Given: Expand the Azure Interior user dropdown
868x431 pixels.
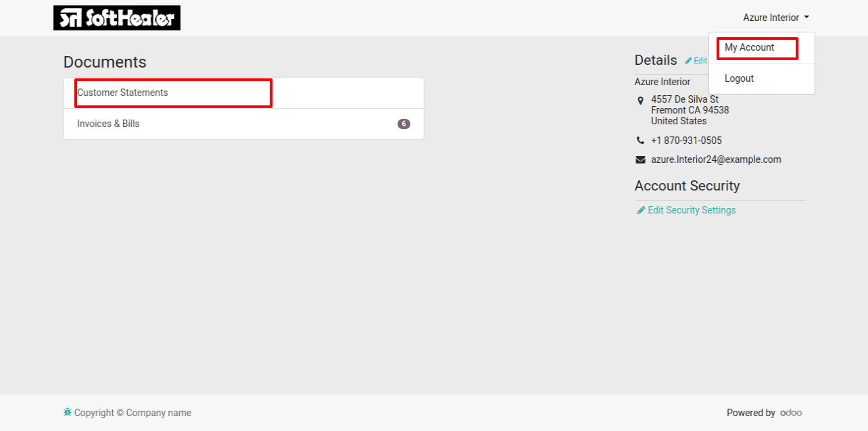Looking at the screenshot, I should click(776, 18).
